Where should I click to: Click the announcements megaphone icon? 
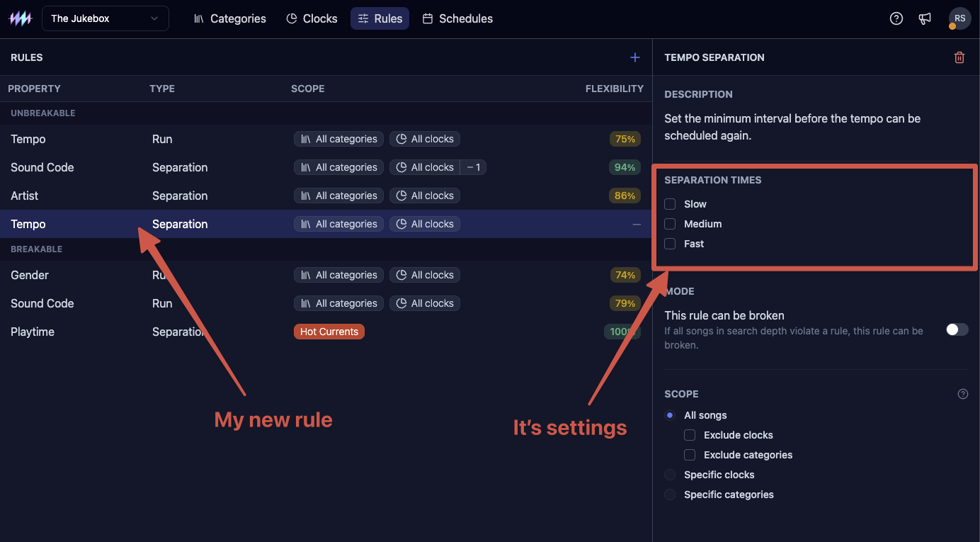(925, 18)
